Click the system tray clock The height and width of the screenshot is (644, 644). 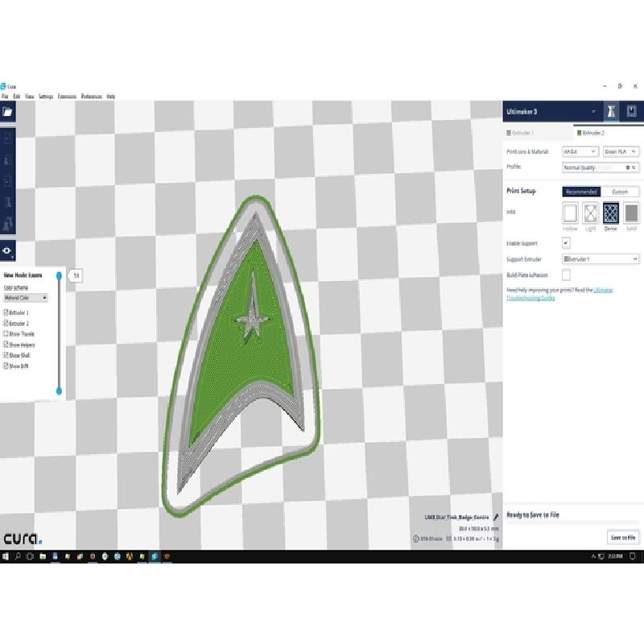pos(615,556)
